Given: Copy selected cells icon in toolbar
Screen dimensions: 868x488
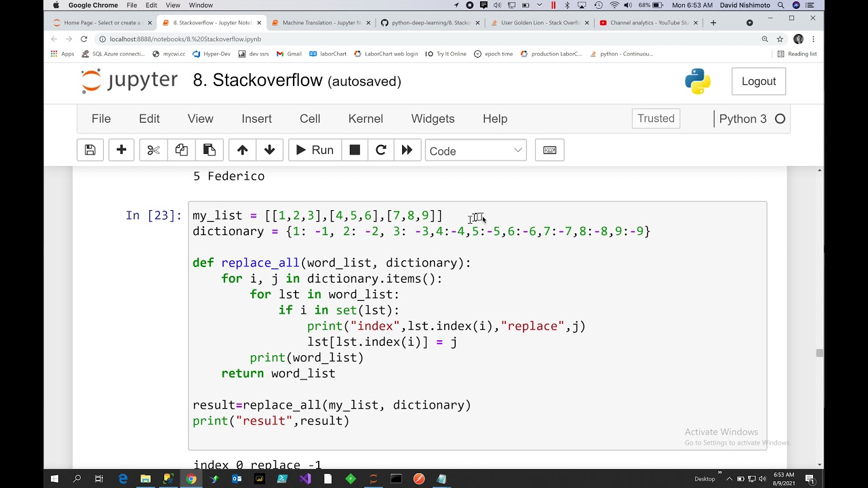Looking at the screenshot, I should [x=181, y=150].
